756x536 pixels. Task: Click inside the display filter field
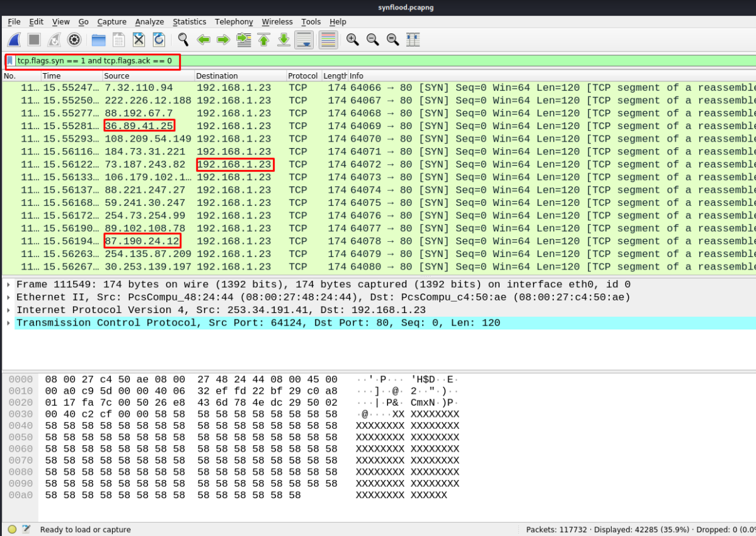click(x=378, y=61)
